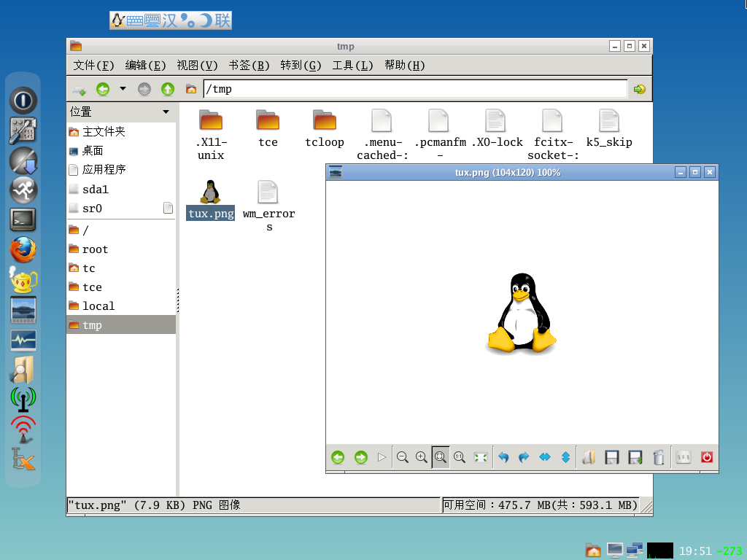
Task: Select the k5_skip file
Action: (609, 128)
